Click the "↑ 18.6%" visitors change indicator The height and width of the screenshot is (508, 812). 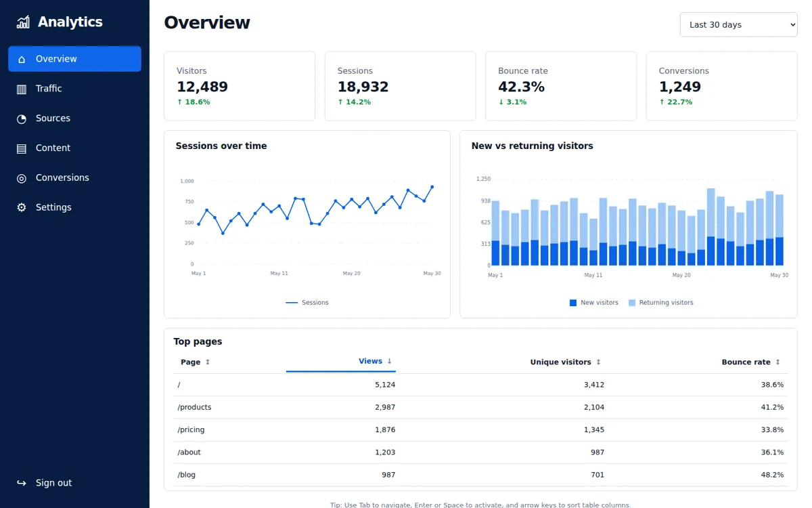pos(194,102)
